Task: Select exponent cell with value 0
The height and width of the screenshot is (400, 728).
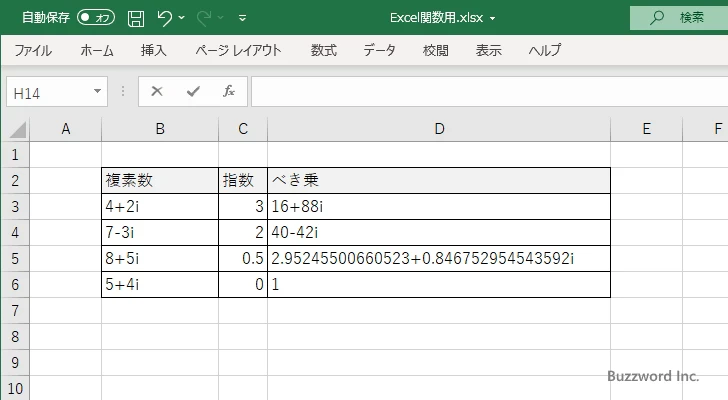Action: (x=243, y=284)
